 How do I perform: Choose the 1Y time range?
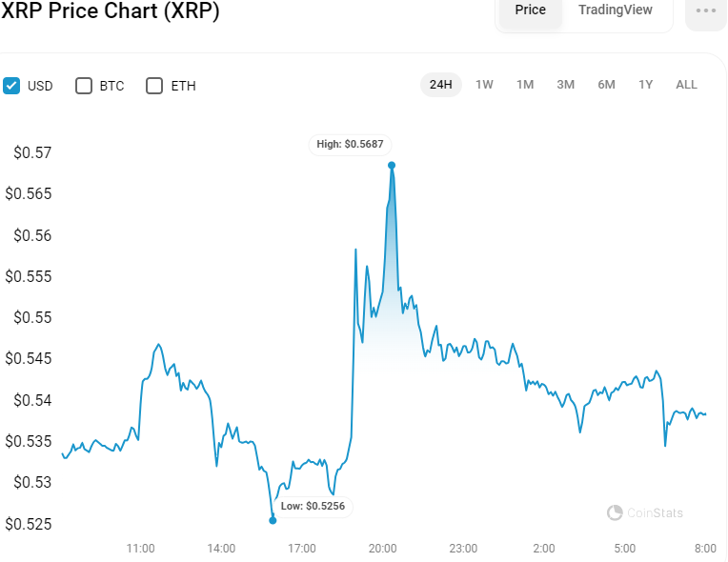[x=645, y=85]
